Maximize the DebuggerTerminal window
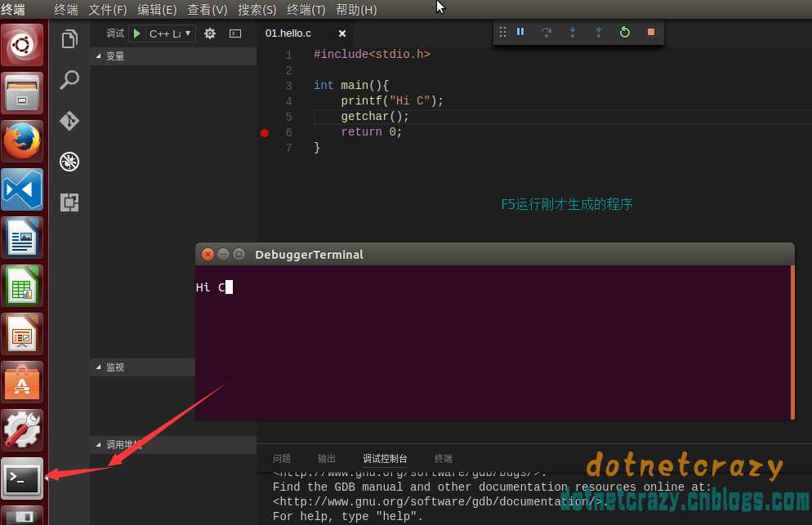The height and width of the screenshot is (525, 812). click(239, 254)
